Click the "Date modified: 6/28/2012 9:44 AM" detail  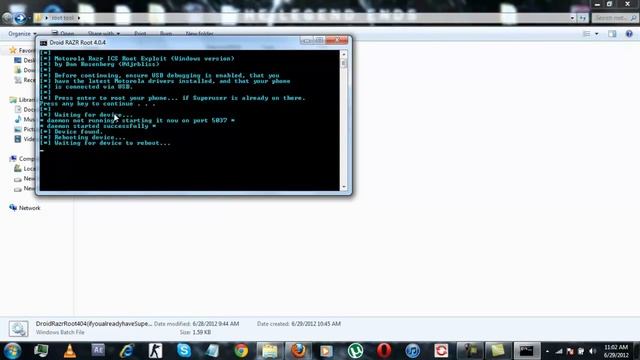point(196,324)
